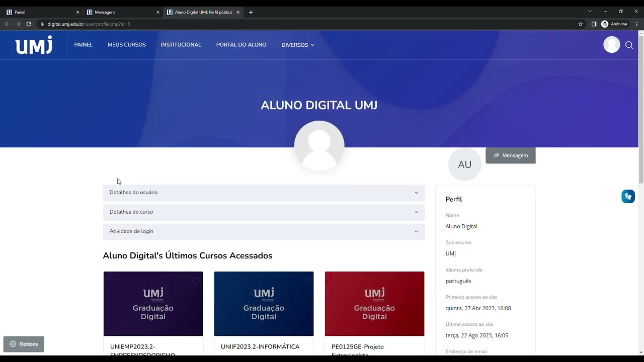Viewport: 644px width, 362px height.
Task: Reload the page with refresh icon
Action: [29, 24]
